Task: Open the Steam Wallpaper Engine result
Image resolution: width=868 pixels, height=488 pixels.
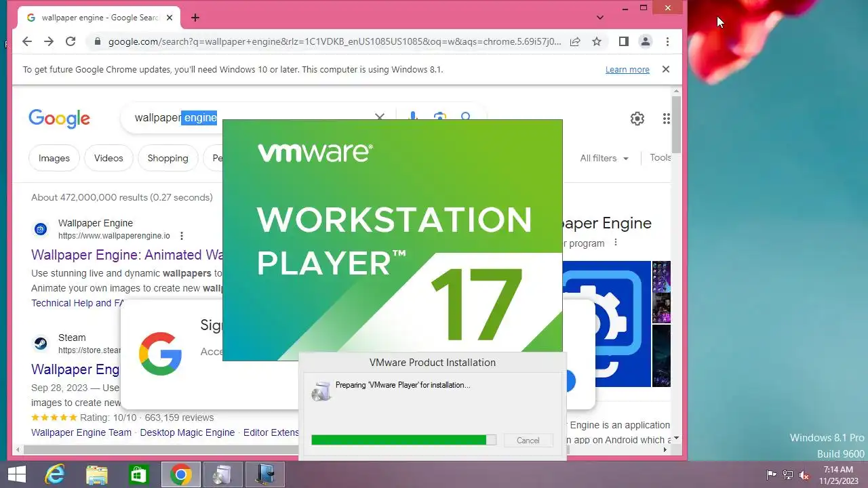Action: tap(75, 369)
